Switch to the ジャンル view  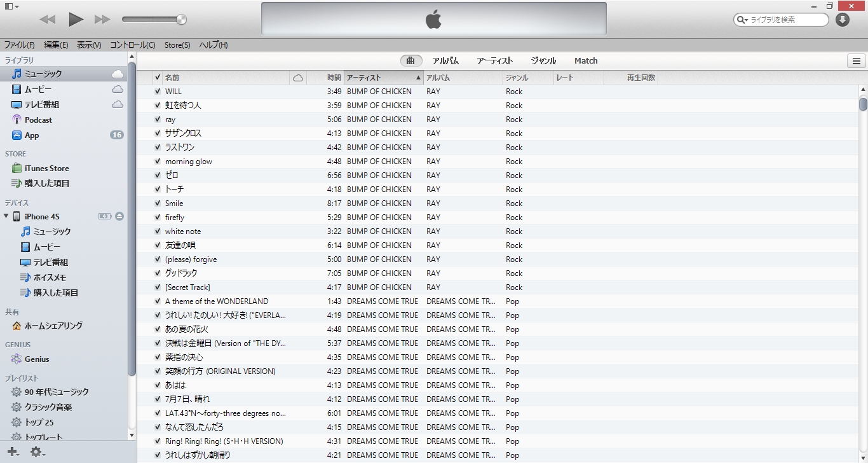pos(543,61)
